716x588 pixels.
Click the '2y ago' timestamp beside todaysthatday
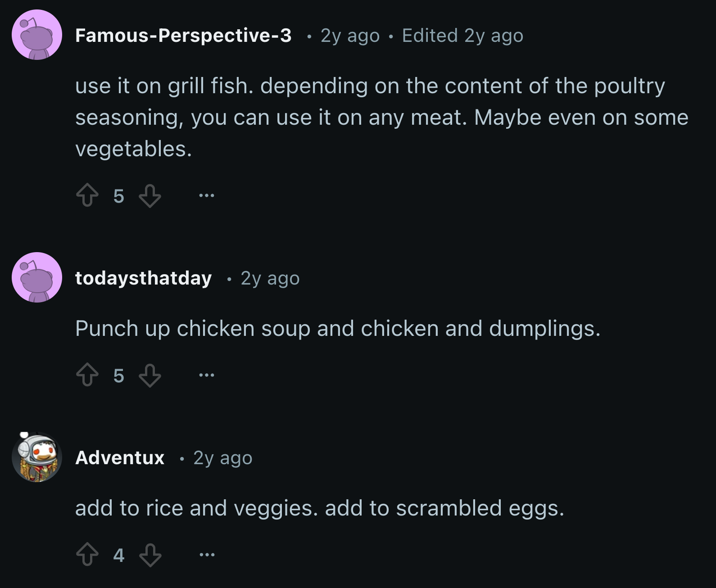(270, 278)
